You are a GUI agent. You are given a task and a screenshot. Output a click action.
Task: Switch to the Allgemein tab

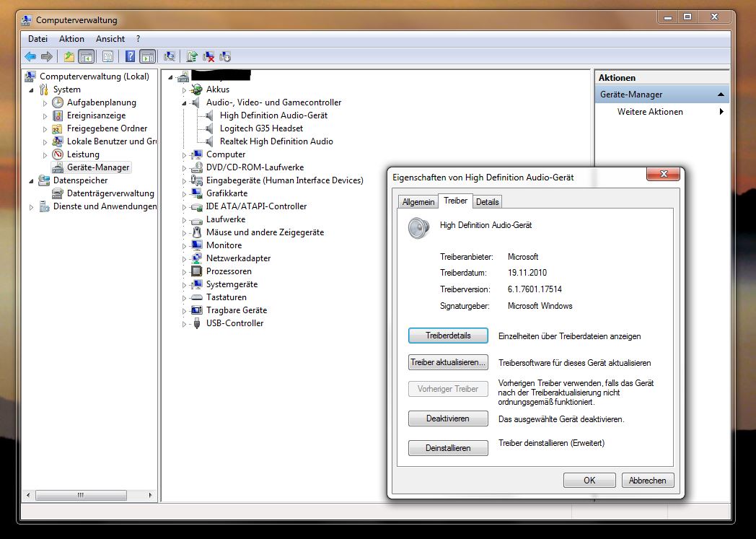point(418,202)
